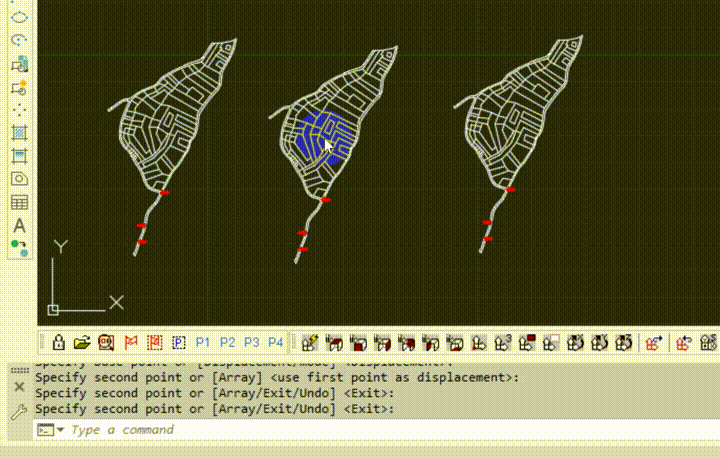
Task: Click the red UCS icon with left arrow
Action: click(684, 343)
